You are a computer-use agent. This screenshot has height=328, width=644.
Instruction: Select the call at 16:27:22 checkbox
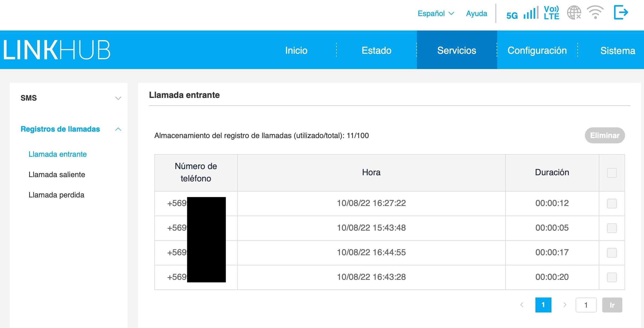tap(612, 204)
